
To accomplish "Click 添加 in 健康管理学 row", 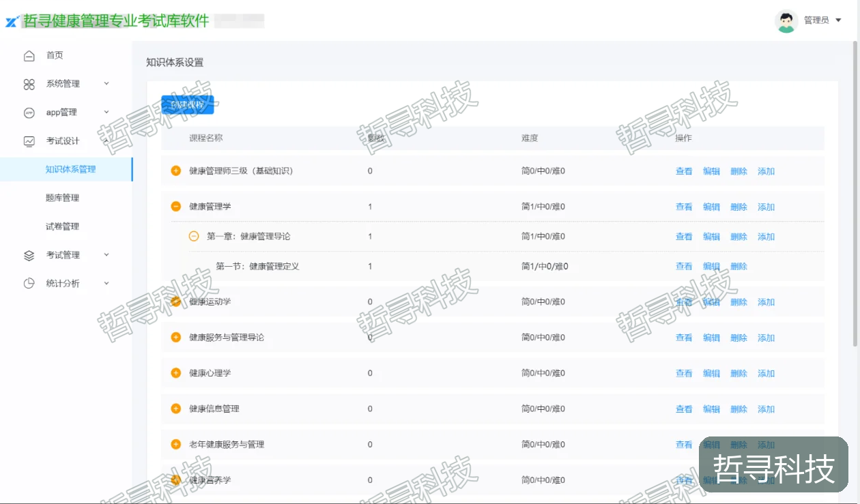I will point(766,207).
